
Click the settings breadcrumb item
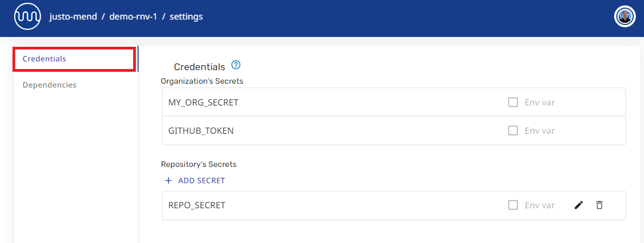click(186, 17)
